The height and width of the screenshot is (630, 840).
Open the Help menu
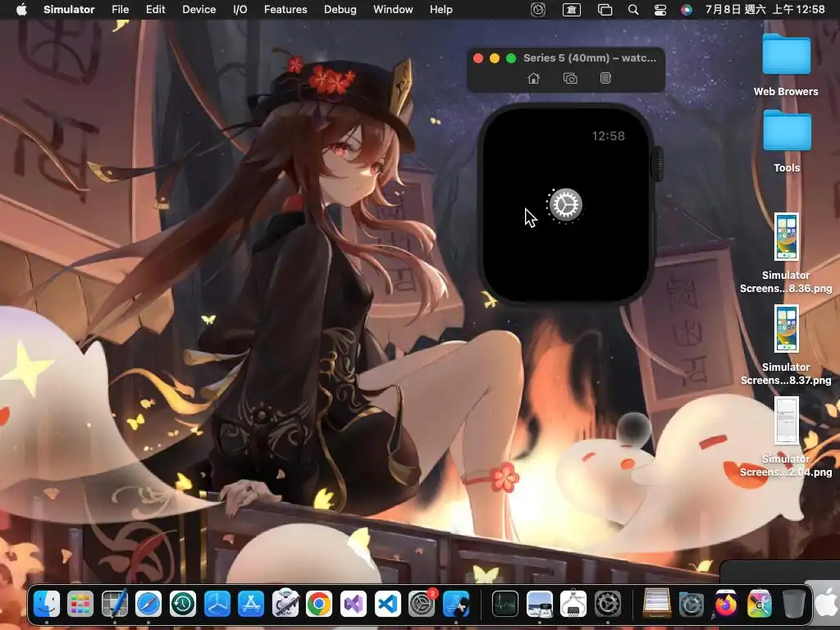(441, 9)
